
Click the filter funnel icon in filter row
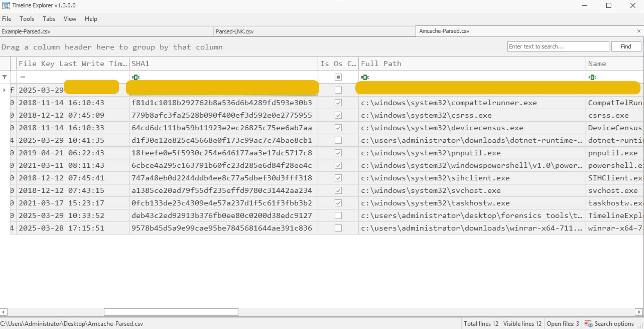(5, 77)
